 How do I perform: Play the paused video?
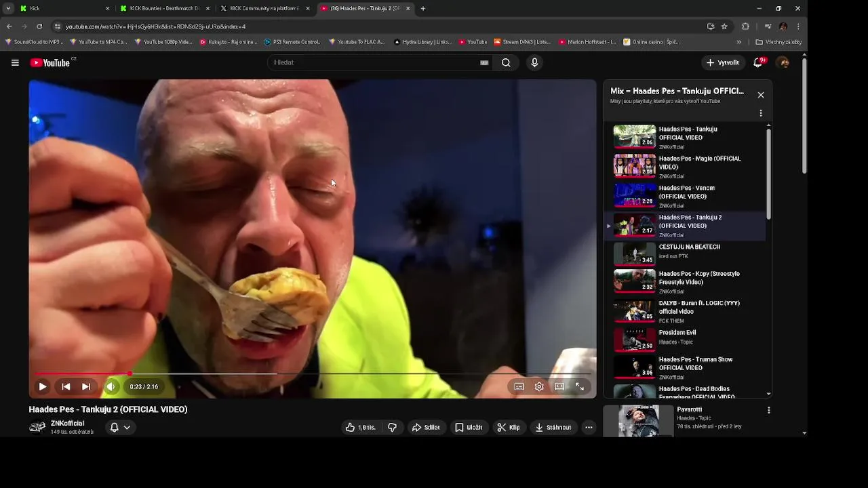point(42,386)
